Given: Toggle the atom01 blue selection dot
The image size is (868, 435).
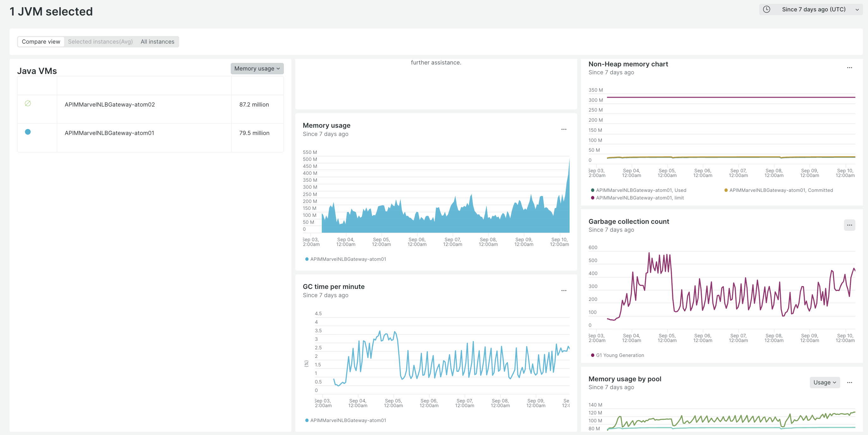Looking at the screenshot, I should point(28,132).
